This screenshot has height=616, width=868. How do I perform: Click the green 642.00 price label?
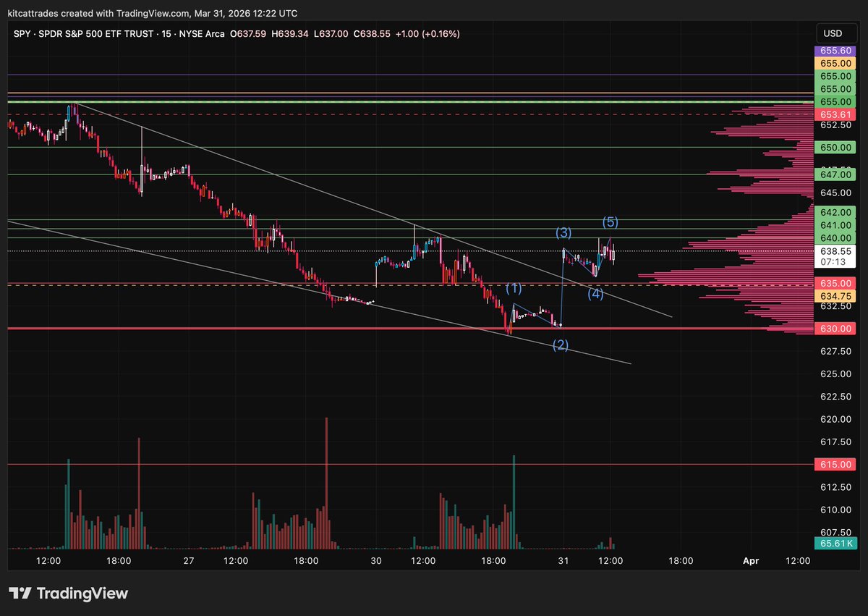coord(835,213)
